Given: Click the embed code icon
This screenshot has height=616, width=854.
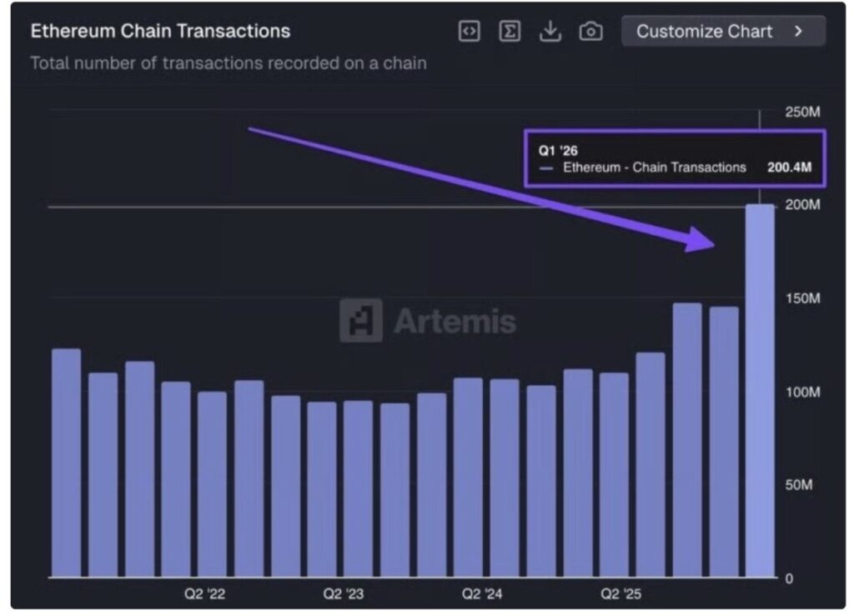Looking at the screenshot, I should 470,32.
